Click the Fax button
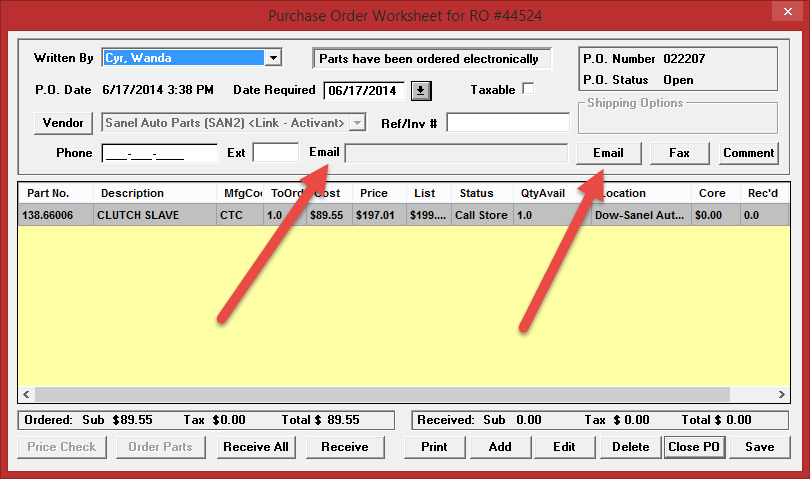The height and width of the screenshot is (479, 810). 679,153
